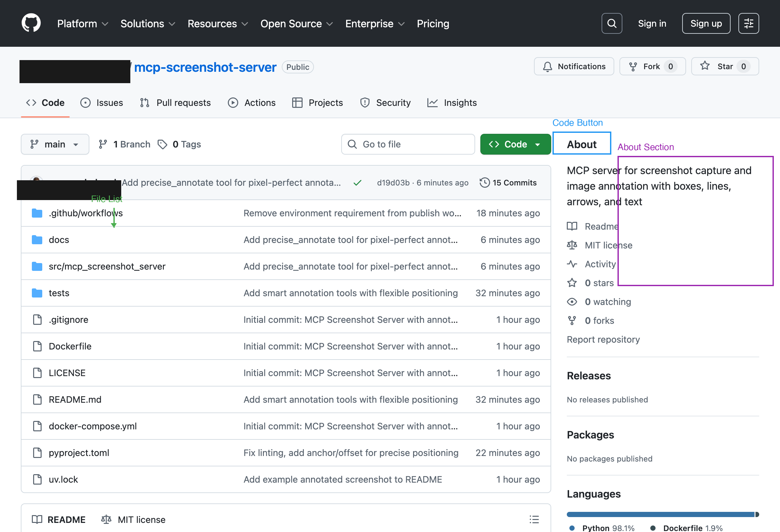The width and height of the screenshot is (780, 532).
Task: Click the Notifications bell button
Action: [574, 66]
